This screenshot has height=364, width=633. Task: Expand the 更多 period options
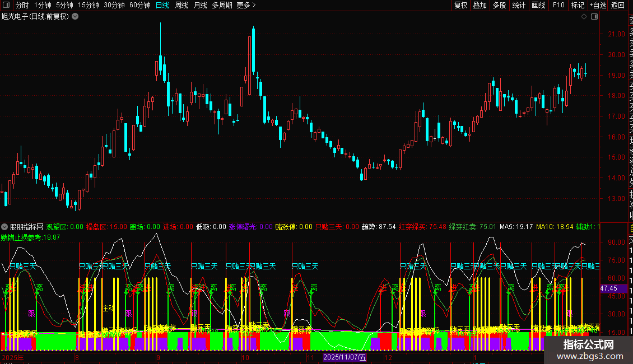(246, 5)
